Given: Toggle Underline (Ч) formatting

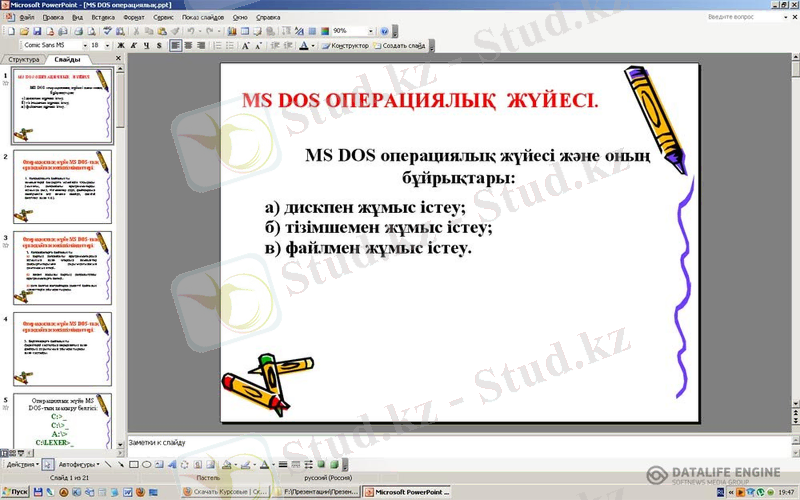Looking at the screenshot, I should 146,45.
